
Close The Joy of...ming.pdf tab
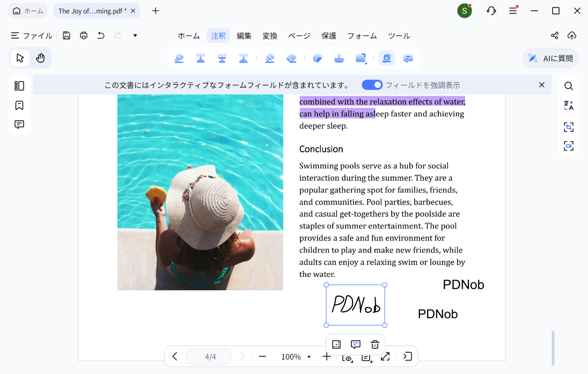click(x=133, y=11)
